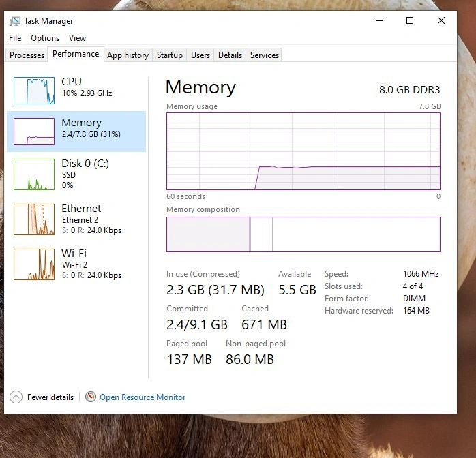Select the CPU mini graph thumbnail
The width and height of the screenshot is (476, 458).
pyautogui.click(x=33, y=91)
